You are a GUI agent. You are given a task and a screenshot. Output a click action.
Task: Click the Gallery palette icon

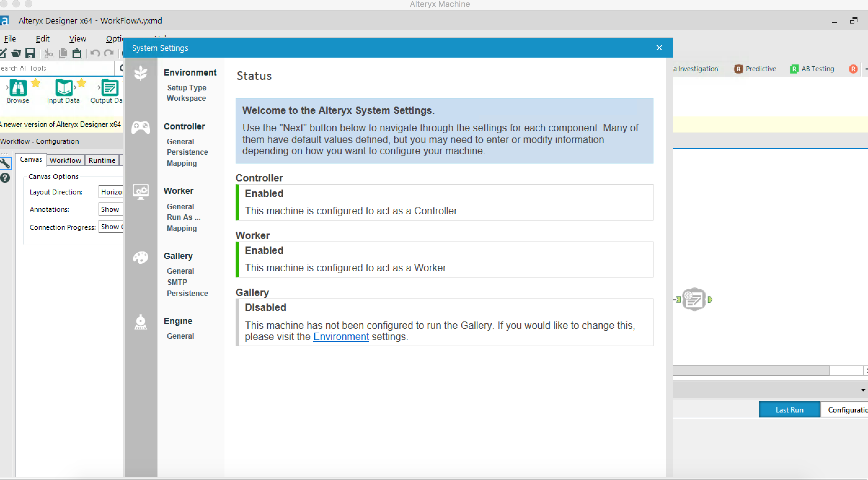pos(140,258)
